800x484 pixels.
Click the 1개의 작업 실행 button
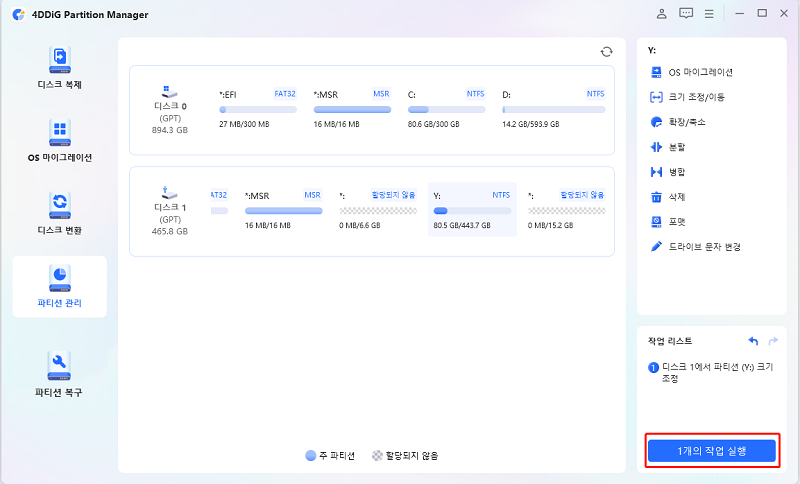click(712, 451)
